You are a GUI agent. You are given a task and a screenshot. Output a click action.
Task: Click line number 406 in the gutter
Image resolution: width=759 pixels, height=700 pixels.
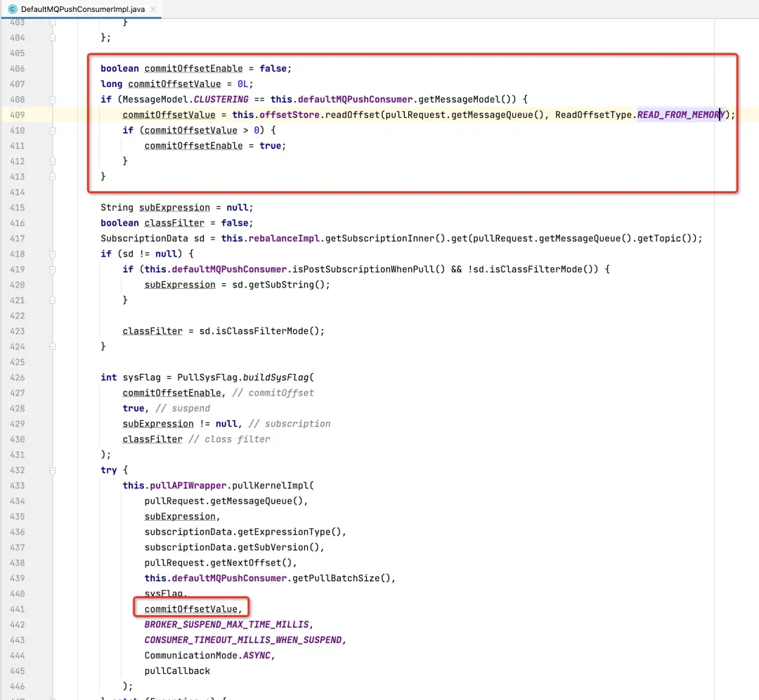pos(18,69)
